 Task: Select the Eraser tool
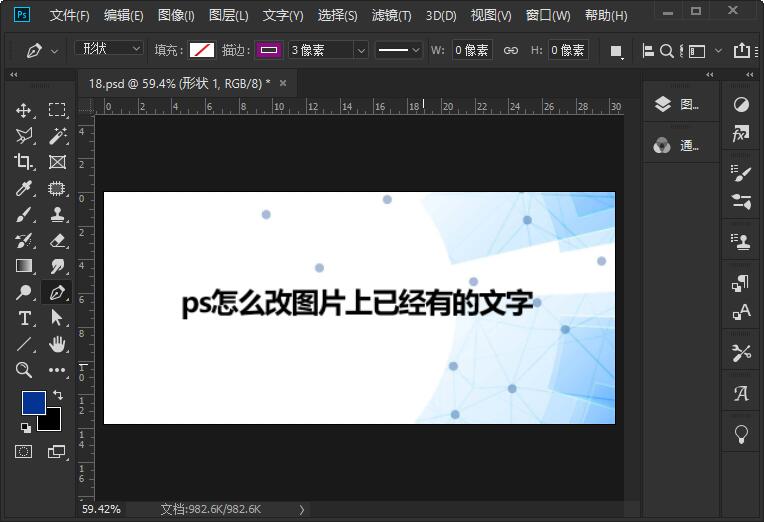tap(57, 240)
